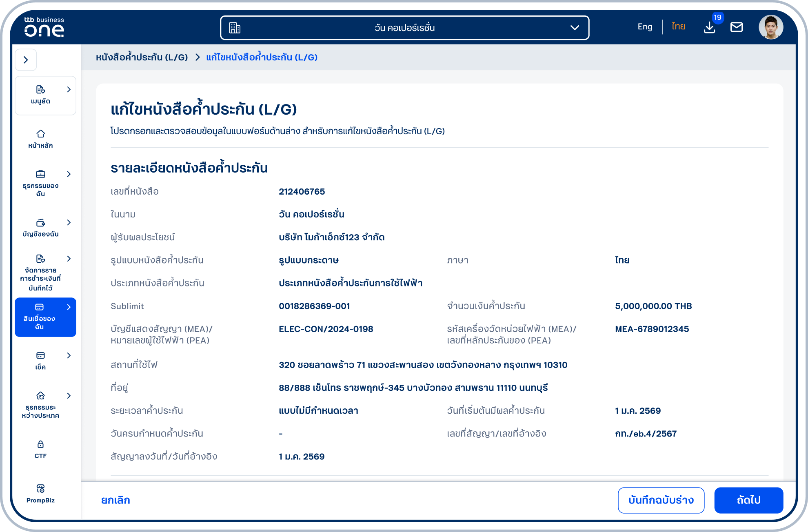This screenshot has width=808, height=532.
Task: Click the chevron arrow of company dropdown
Action: coord(575,28)
